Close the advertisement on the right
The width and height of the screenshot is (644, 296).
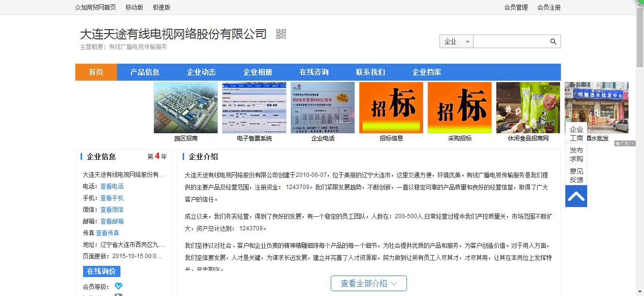pyautogui.click(x=633, y=143)
